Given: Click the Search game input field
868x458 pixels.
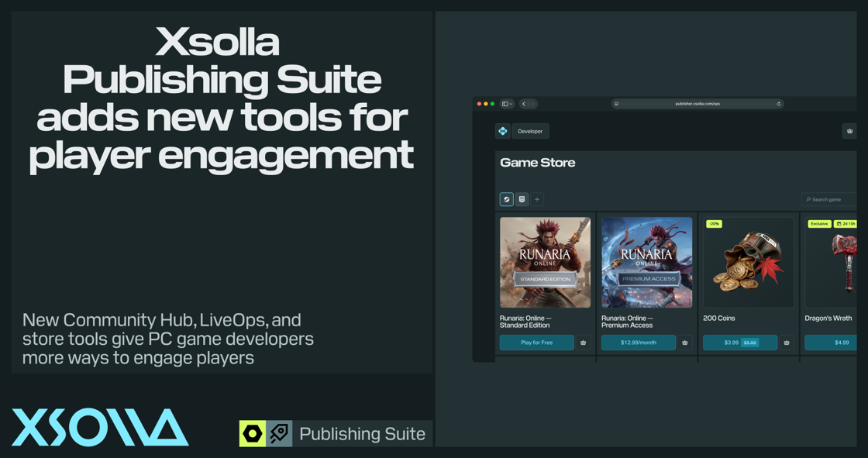Looking at the screenshot, I should coord(829,199).
